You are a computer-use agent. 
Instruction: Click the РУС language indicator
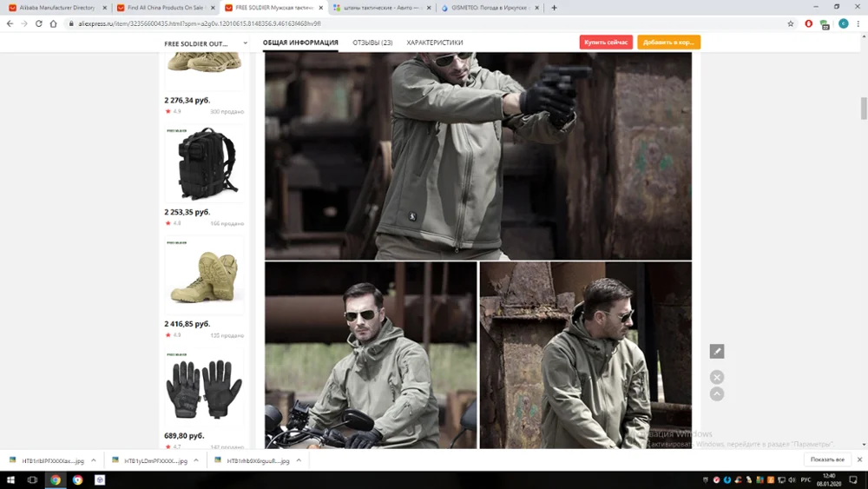806,480
